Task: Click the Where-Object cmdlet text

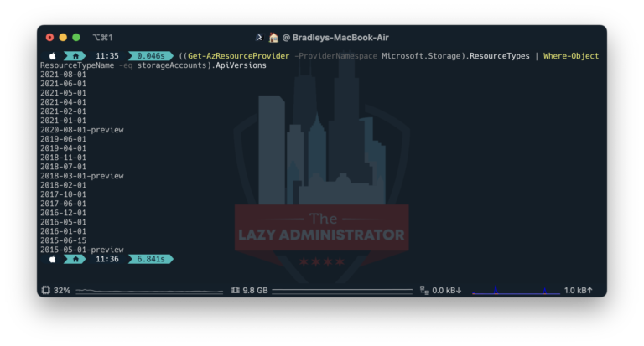Action: coord(571,56)
